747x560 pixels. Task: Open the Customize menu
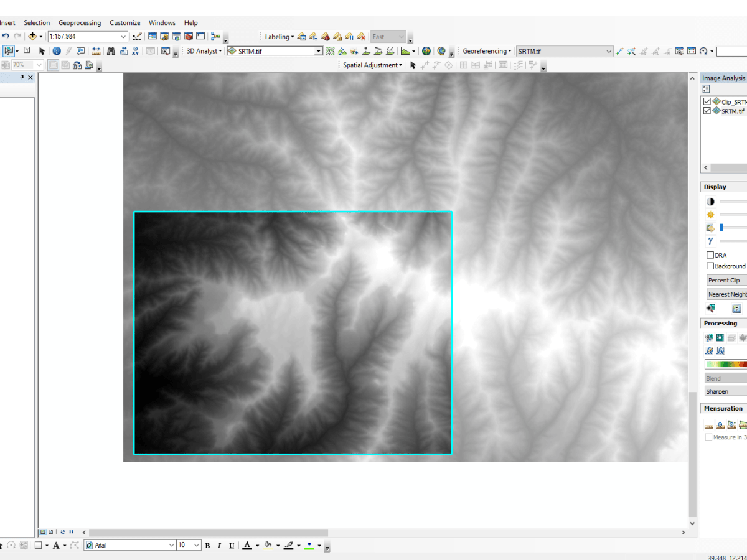point(125,22)
